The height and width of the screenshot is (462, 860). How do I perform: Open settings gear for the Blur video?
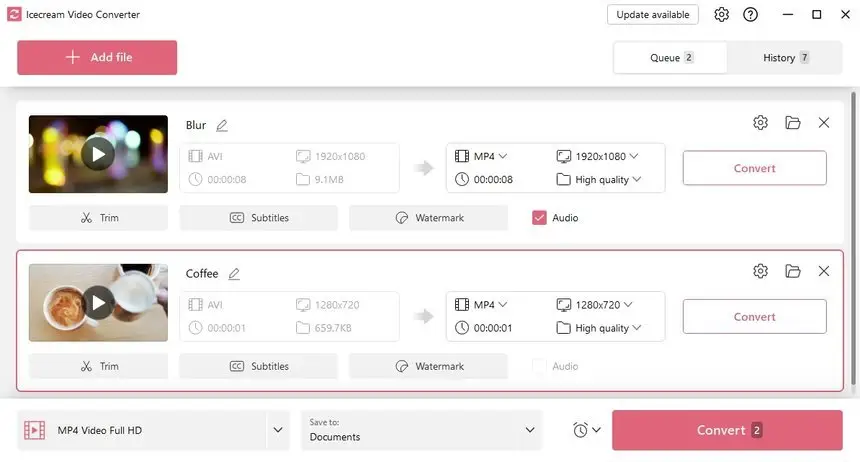pyautogui.click(x=760, y=123)
